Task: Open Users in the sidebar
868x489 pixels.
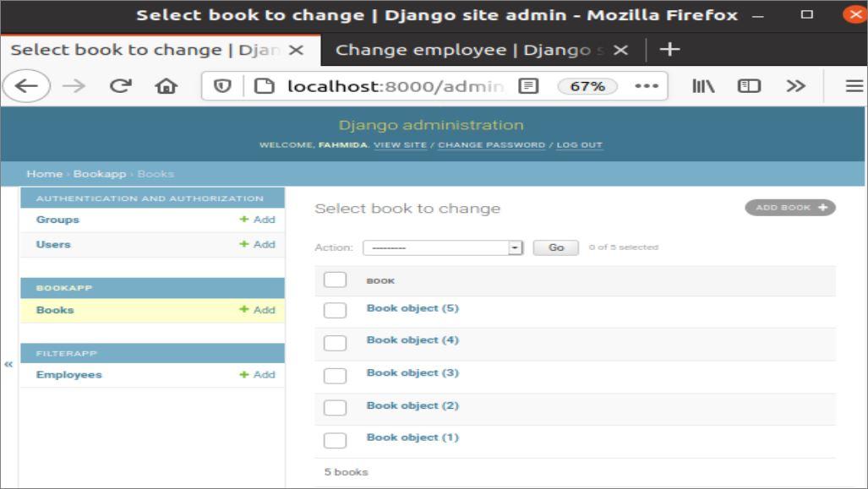Action: (53, 245)
